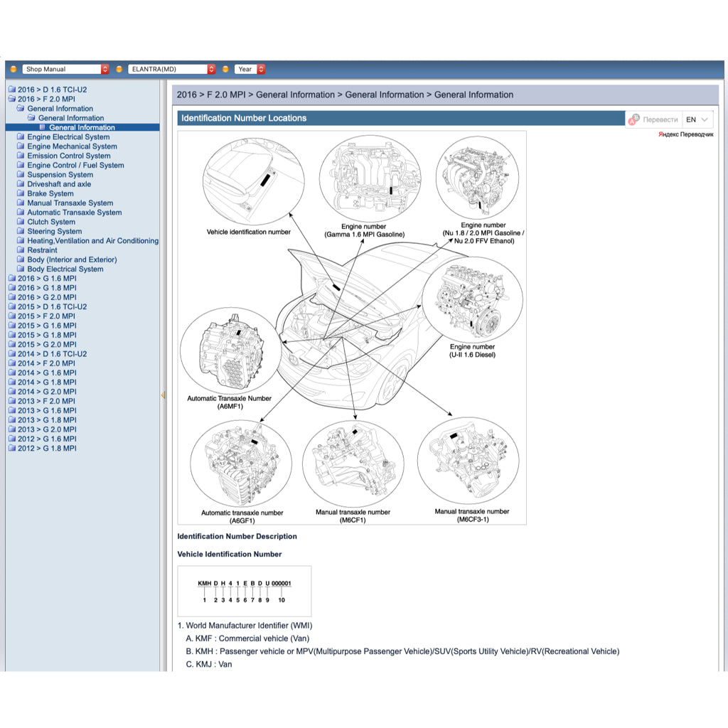728x728 pixels.
Task: Click the Steering System folder icon
Action: (x=21, y=231)
